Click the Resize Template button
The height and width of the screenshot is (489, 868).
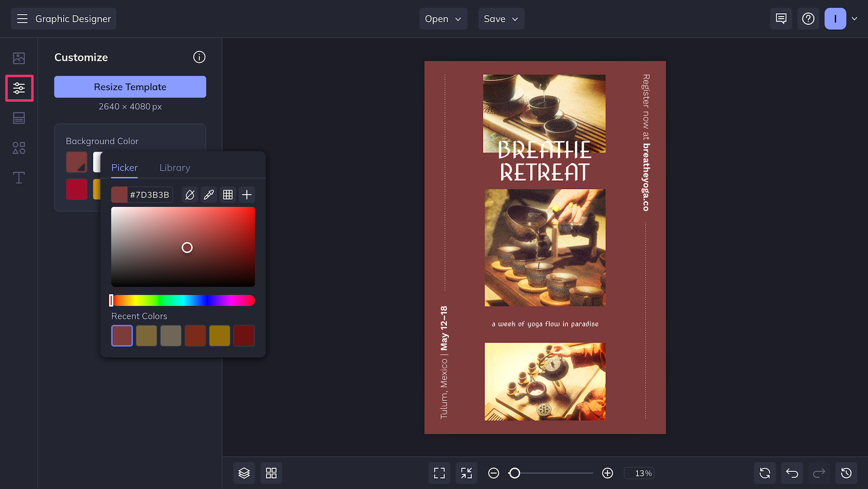point(130,86)
